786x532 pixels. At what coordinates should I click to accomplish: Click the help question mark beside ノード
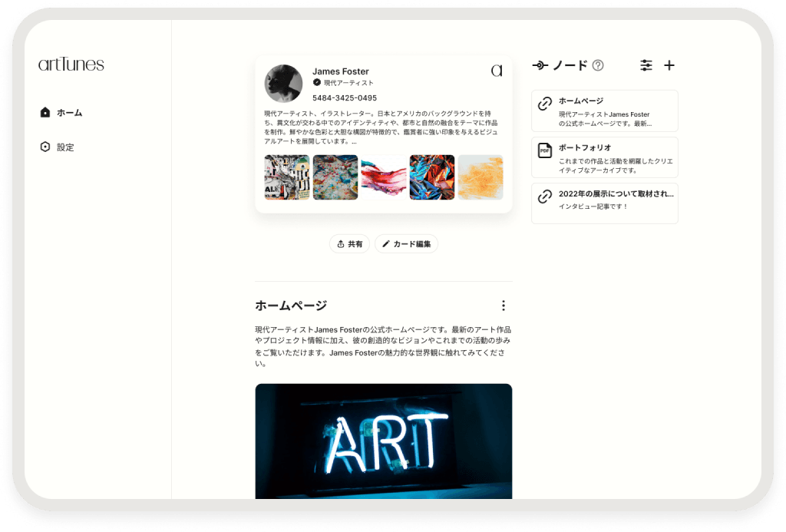pos(598,65)
